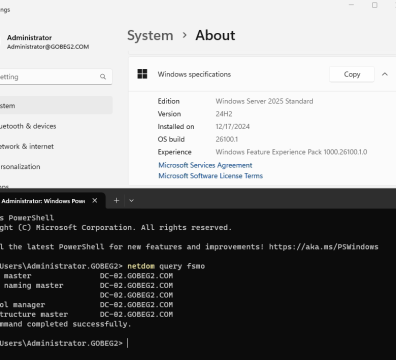This screenshot has width=396, height=360.
Task: Click the Microsoft Corporation copyright line
Action: coord(116,228)
